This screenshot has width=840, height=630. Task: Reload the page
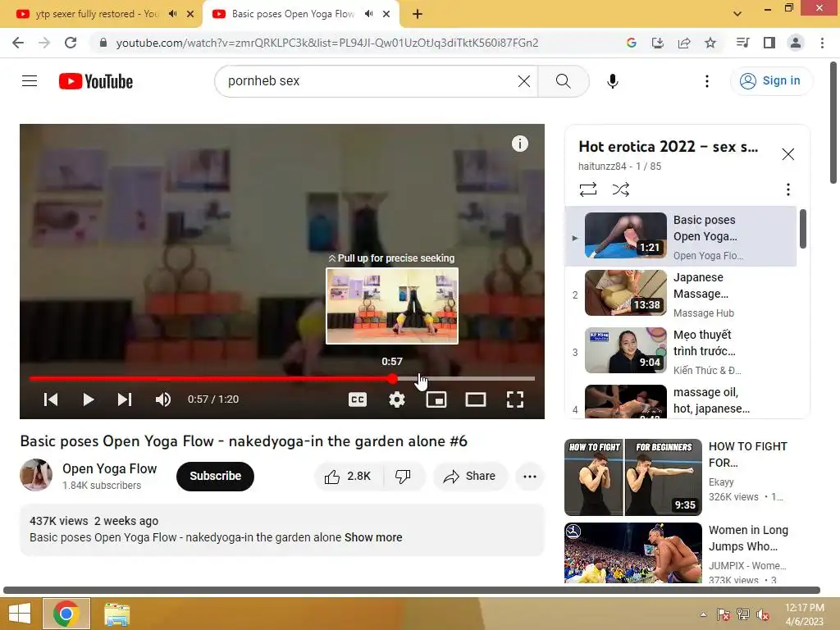(x=71, y=43)
